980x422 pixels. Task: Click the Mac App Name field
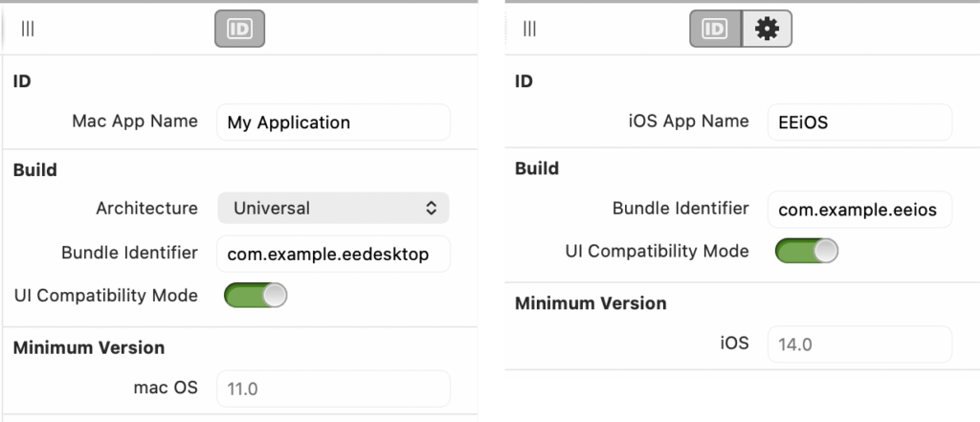point(333,122)
